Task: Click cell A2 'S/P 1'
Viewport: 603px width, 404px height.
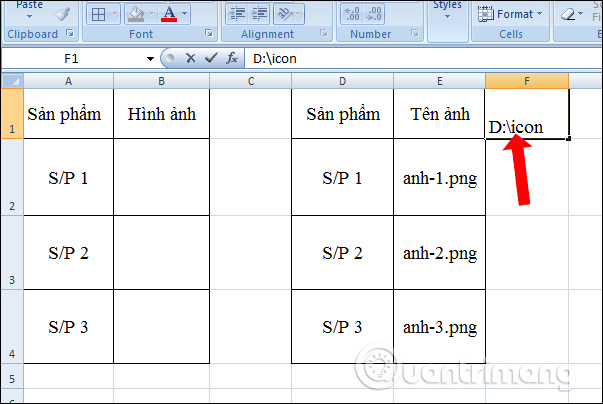Action: (68, 177)
